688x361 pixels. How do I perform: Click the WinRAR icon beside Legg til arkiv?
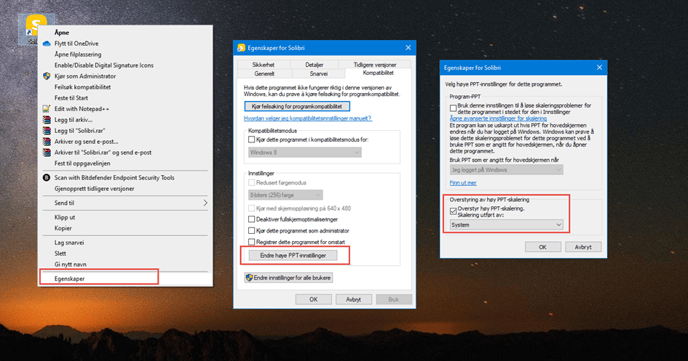47,120
